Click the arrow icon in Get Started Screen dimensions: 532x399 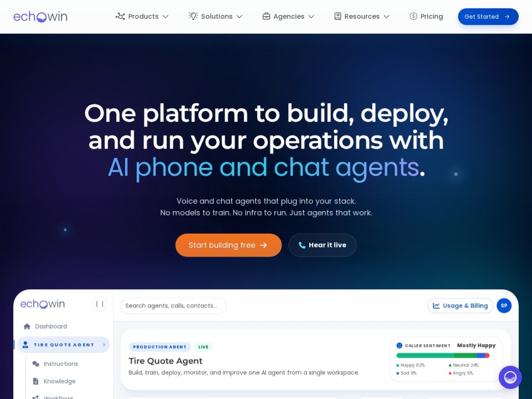pos(507,17)
